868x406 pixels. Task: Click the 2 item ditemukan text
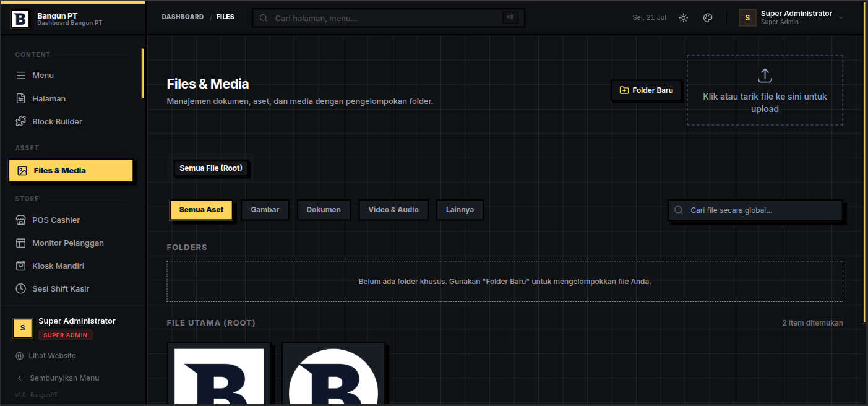click(812, 323)
